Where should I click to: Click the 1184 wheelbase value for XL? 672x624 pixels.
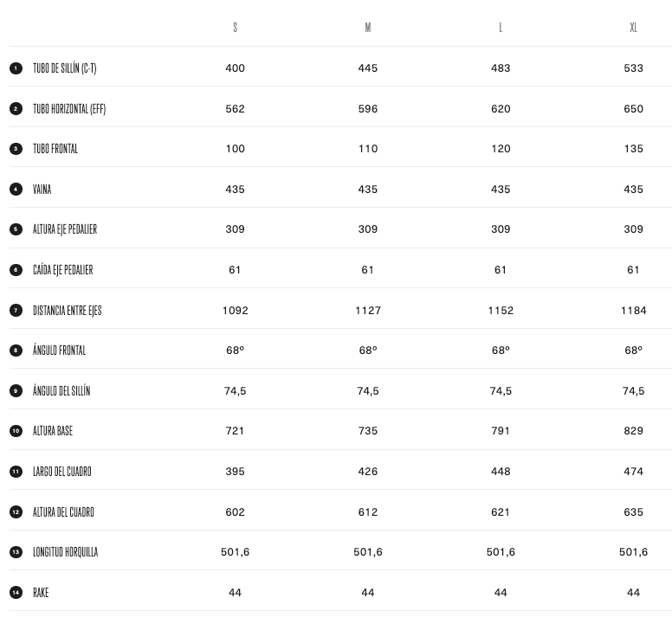(633, 311)
